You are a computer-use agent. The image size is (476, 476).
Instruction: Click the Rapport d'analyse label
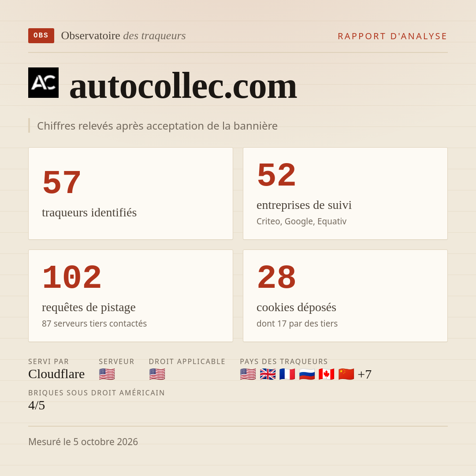393,36
